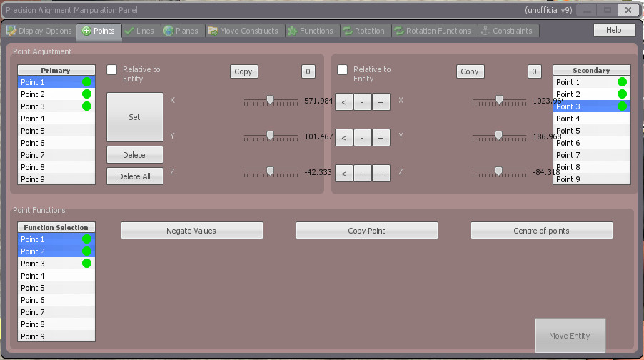Select Point 9 in Primary list
Screen dimensions: 644x360
[x=56, y=179]
